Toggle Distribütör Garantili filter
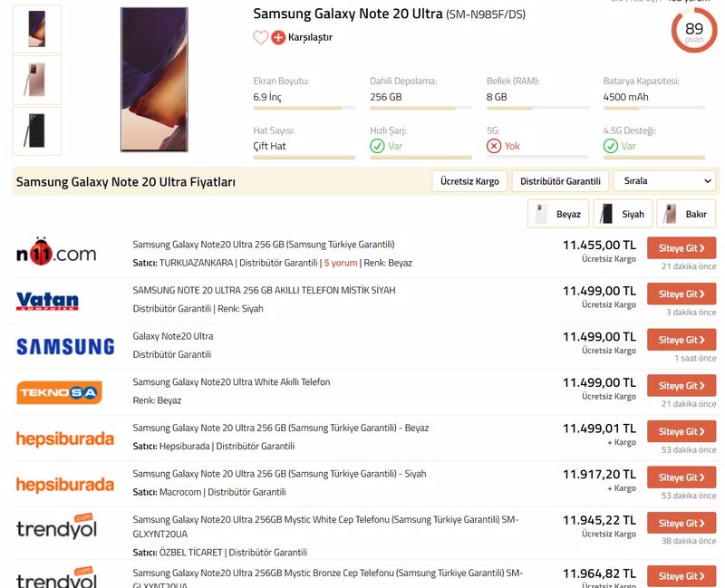The height and width of the screenshot is (588, 725). pyautogui.click(x=560, y=181)
